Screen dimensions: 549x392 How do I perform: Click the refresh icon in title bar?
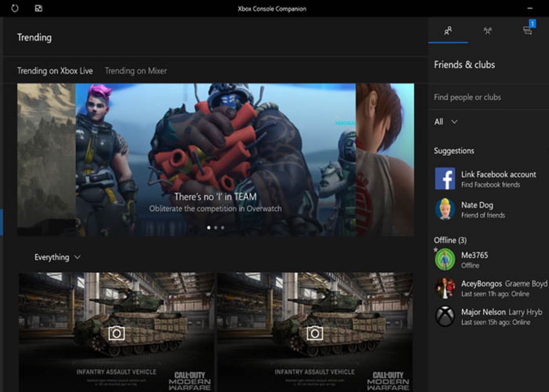pos(14,9)
